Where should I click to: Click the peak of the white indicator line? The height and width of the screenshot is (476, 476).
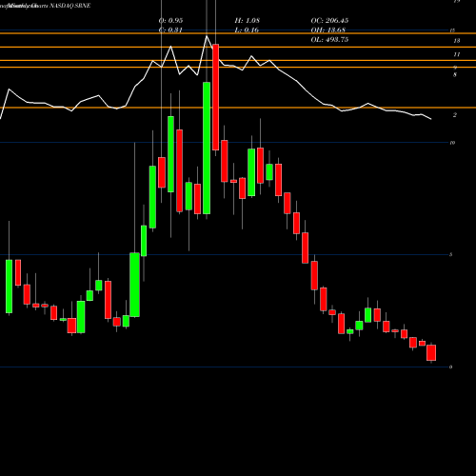pos(207,36)
